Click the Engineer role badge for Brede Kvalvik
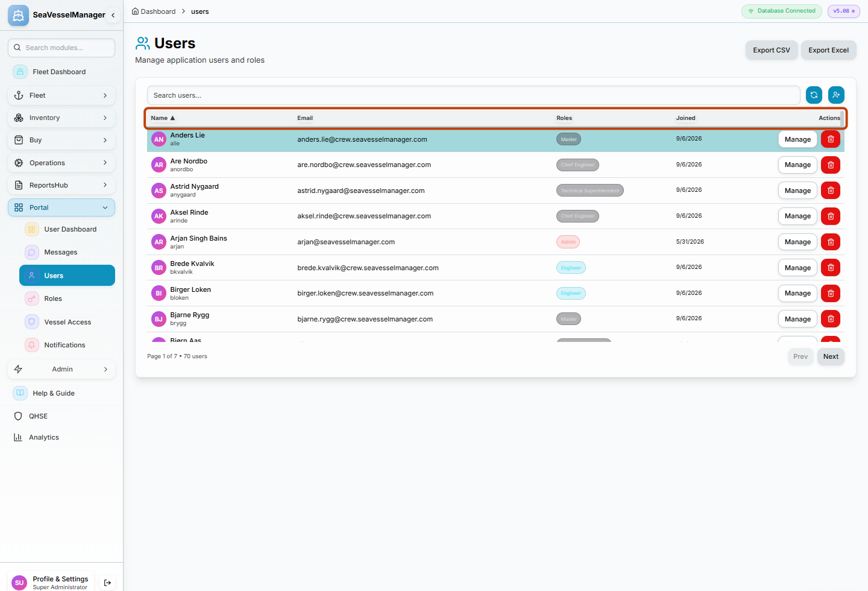This screenshot has height=591, width=868. (x=571, y=268)
